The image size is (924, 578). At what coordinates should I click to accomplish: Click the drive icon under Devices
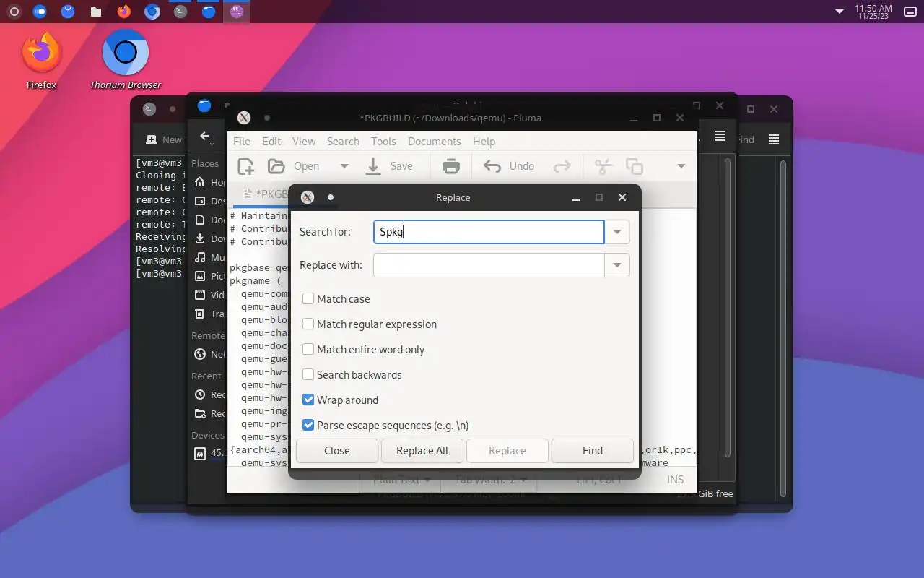tap(200, 454)
